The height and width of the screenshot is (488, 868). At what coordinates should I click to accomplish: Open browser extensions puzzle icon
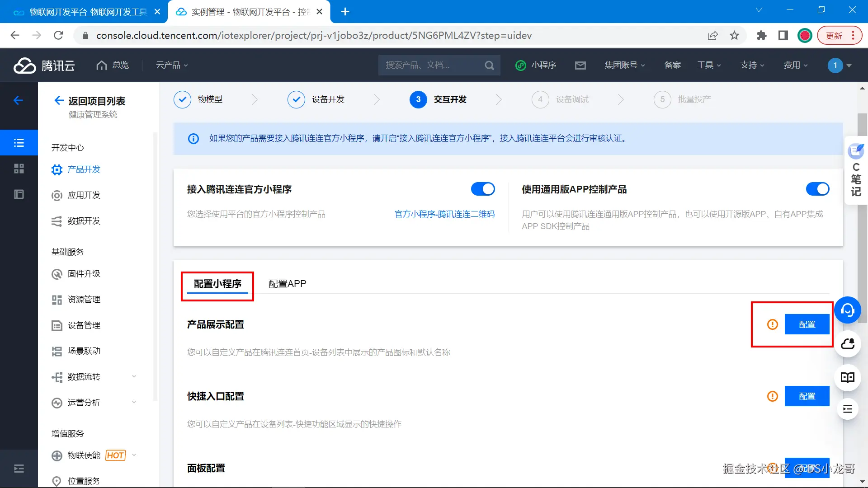coord(761,36)
